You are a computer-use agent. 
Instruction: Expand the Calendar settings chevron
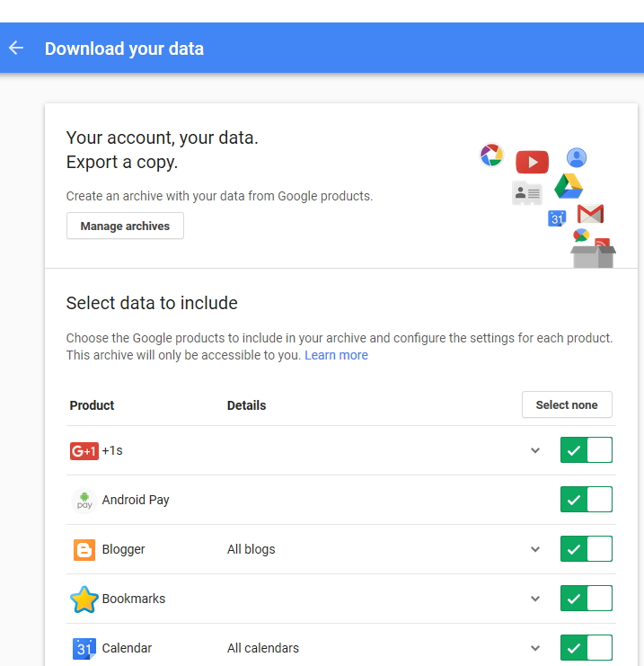[x=535, y=648]
